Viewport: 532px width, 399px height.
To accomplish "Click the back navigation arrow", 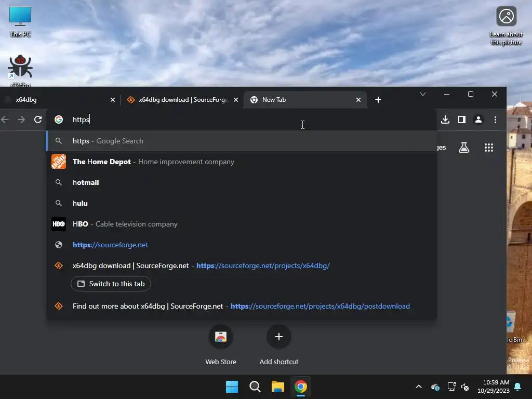I will pos(5,119).
